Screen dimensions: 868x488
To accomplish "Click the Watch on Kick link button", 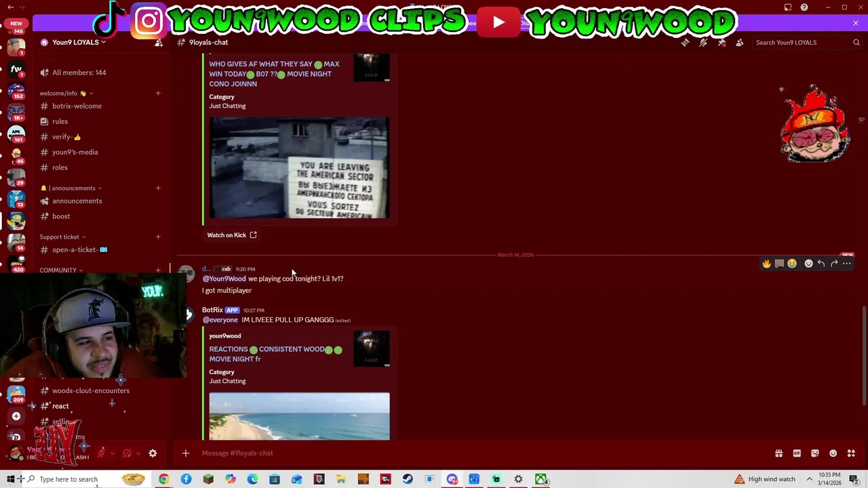I will pos(232,235).
